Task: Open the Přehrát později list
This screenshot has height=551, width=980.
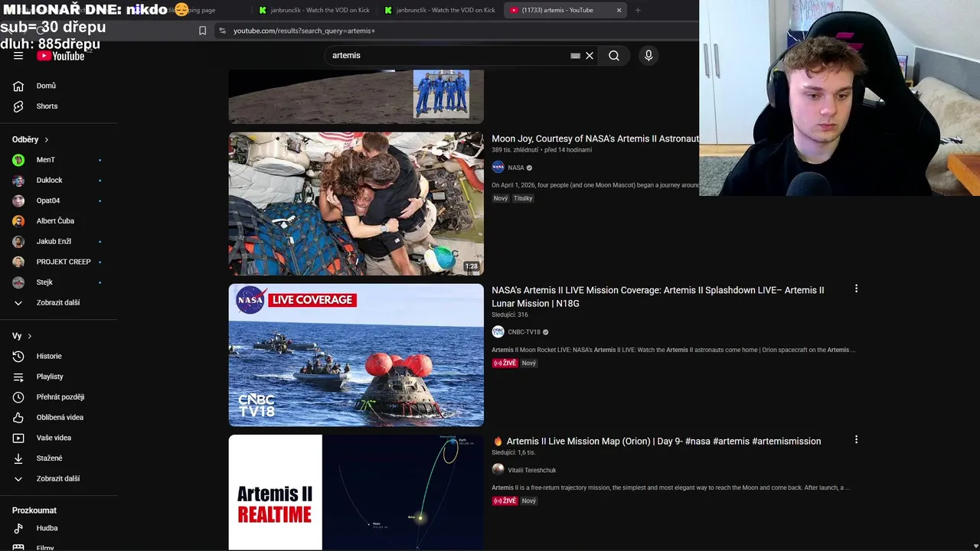Action: 59,397
